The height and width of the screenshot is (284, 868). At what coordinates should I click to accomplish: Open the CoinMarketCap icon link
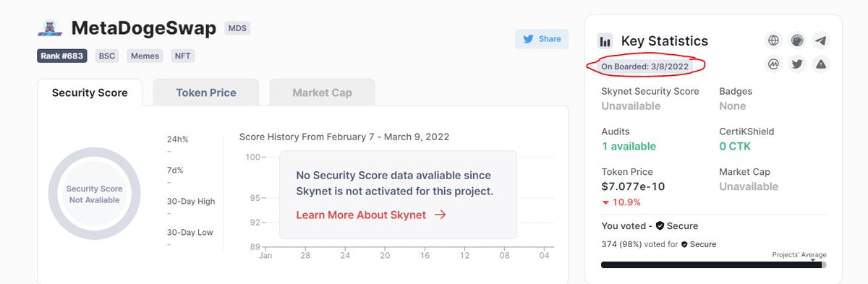pyautogui.click(x=773, y=64)
